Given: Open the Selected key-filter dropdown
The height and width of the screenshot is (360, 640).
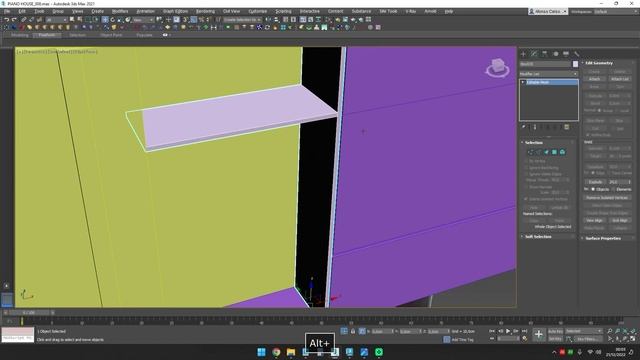Looking at the screenshot, I should coord(583,331).
